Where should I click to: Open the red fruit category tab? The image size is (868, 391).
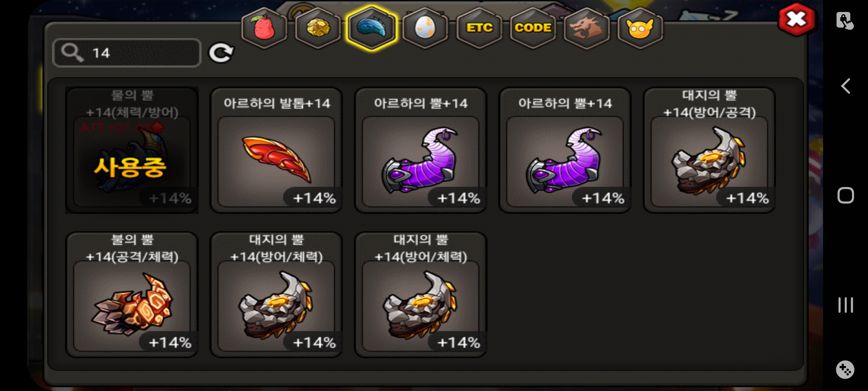tap(264, 28)
